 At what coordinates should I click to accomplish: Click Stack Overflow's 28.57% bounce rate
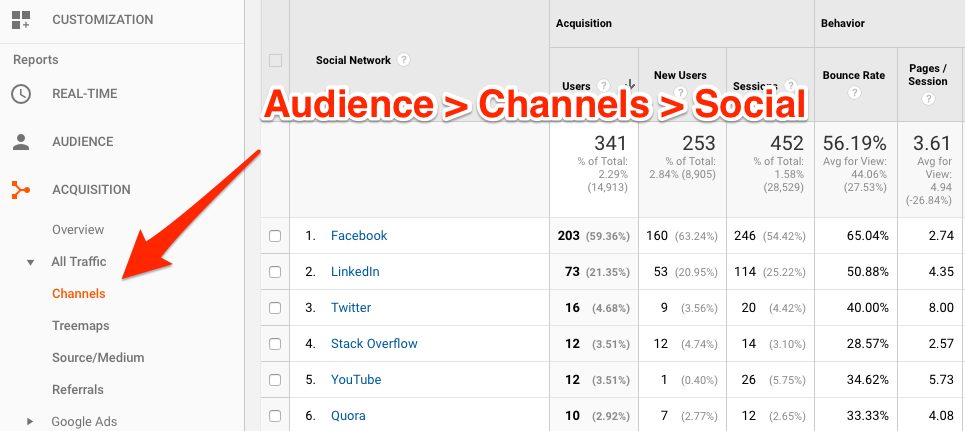pos(867,344)
